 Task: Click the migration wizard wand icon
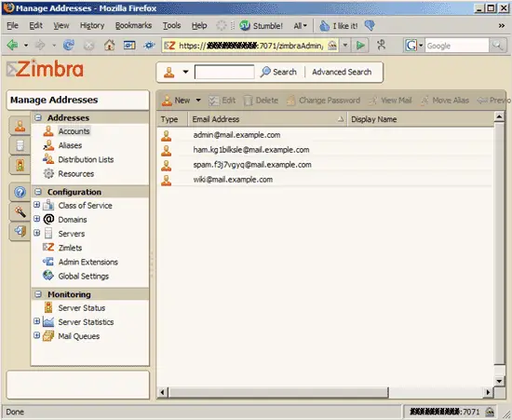[20, 211]
